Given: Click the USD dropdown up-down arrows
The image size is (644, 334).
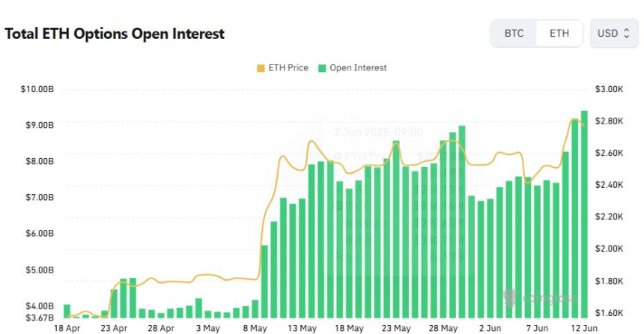Looking at the screenshot, I should click(626, 33).
